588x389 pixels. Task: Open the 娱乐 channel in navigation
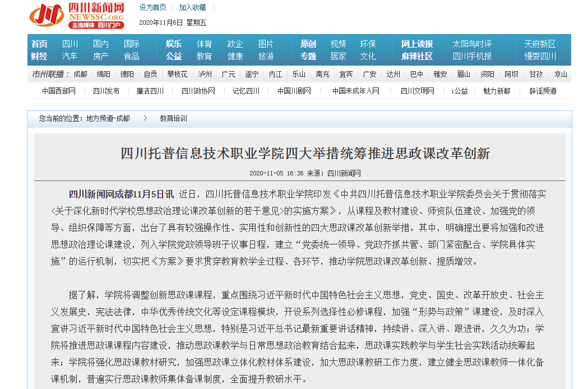[x=174, y=44]
